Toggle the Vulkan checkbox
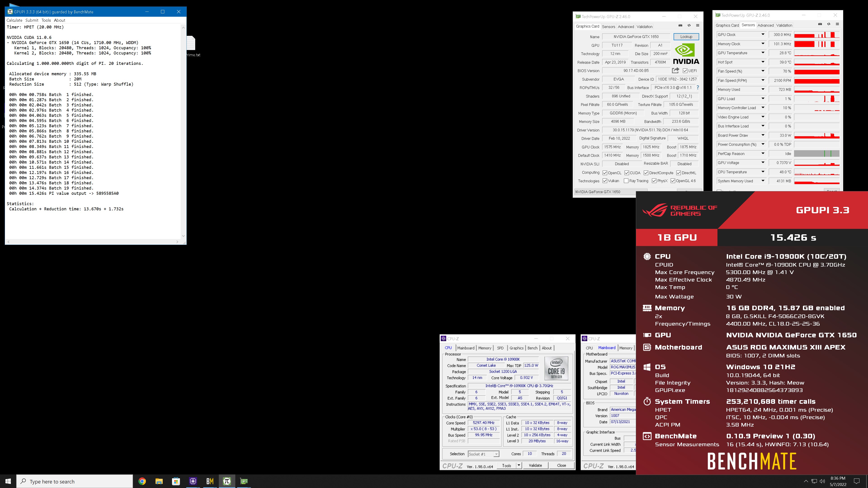Image resolution: width=868 pixels, height=488 pixels. tap(605, 181)
